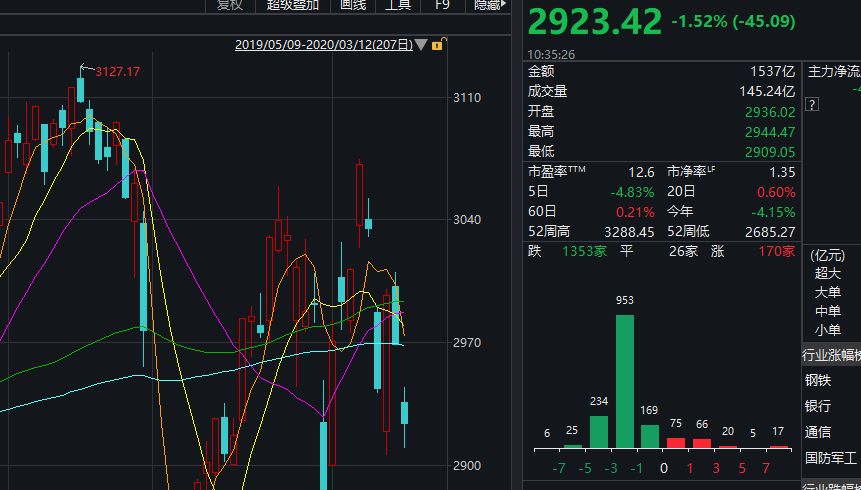This screenshot has width=861, height=490.
Task: Click the F9 toolbar button
Action: tap(442, 5)
